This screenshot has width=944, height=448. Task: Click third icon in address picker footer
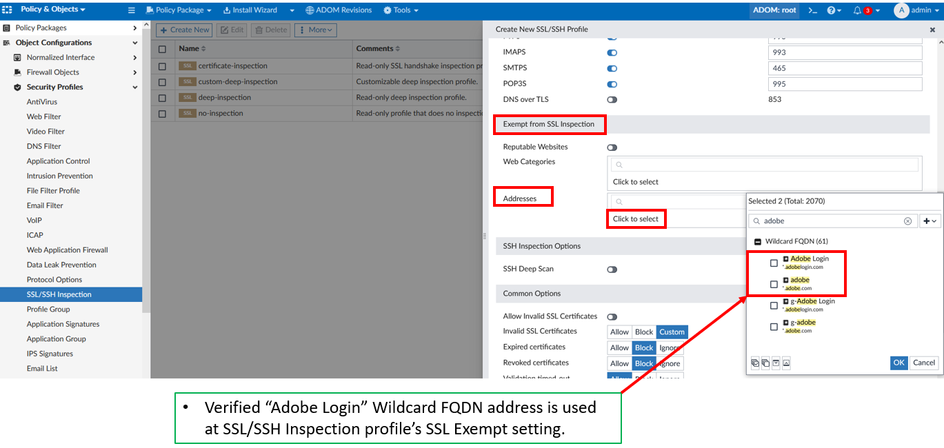click(776, 363)
